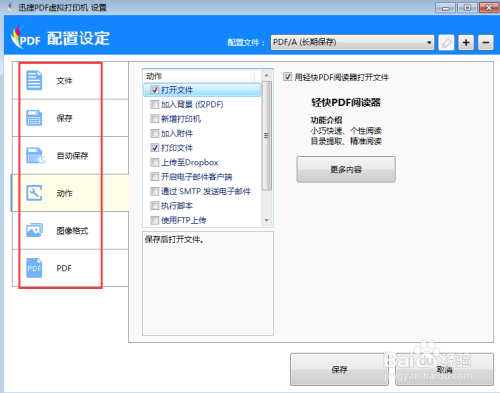Click the 图像格式 picture icon

tap(35, 230)
